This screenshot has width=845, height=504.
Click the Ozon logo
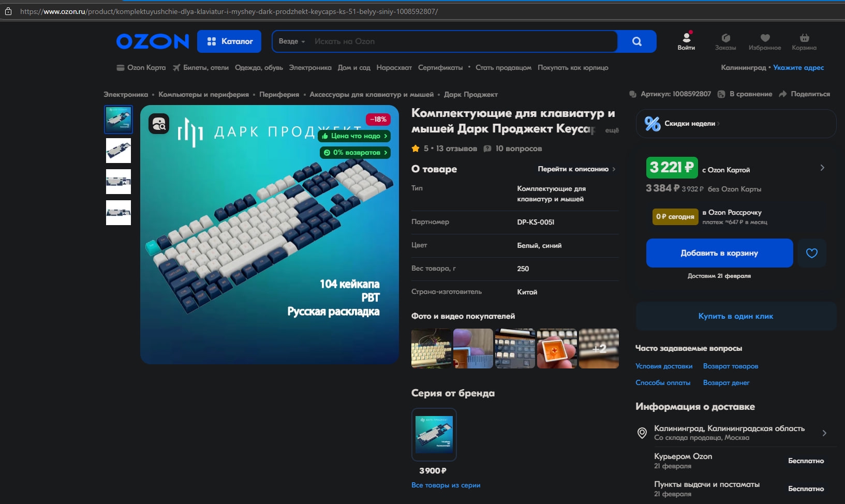153,41
